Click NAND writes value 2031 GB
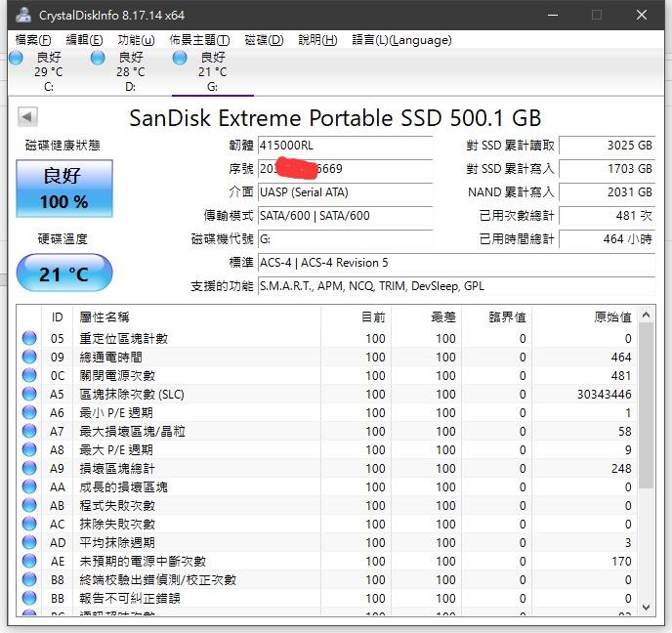The width and height of the screenshot is (672, 633). 608,192
